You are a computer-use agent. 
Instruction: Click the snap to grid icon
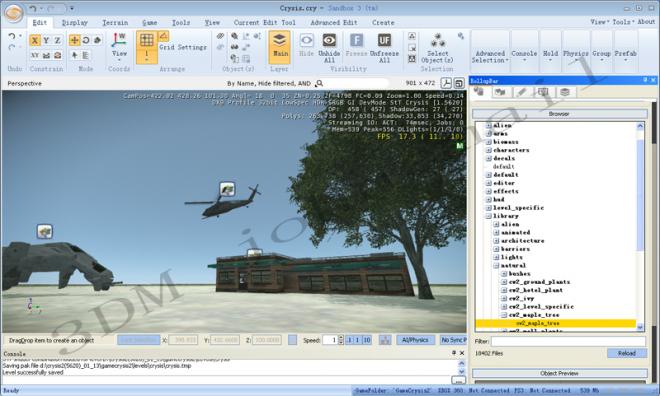pos(146,40)
